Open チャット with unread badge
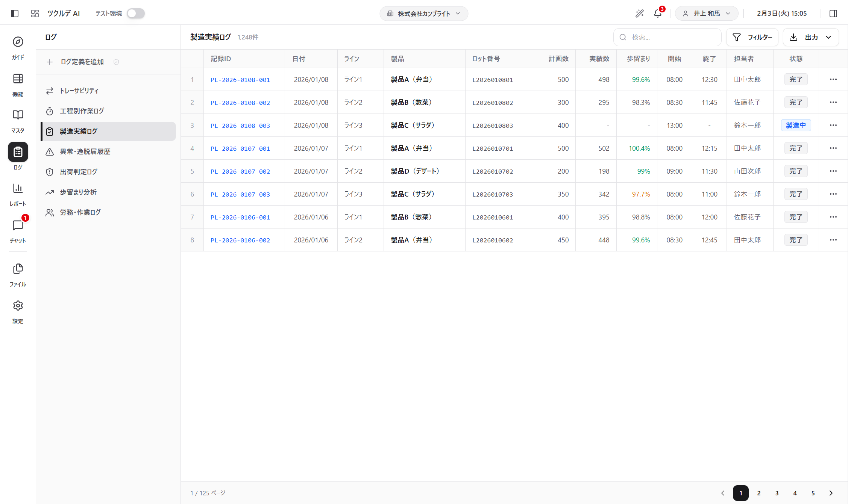 (18, 226)
